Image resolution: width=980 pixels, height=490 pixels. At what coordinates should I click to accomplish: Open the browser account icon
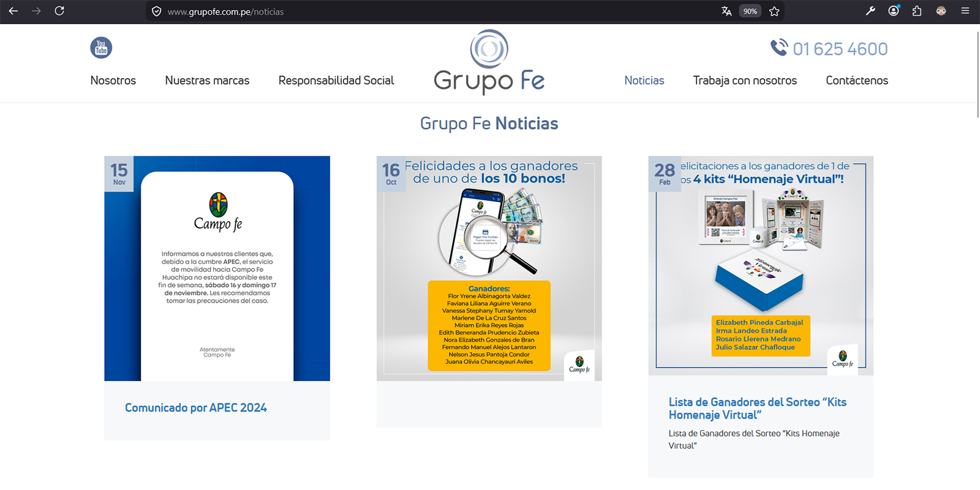(894, 11)
